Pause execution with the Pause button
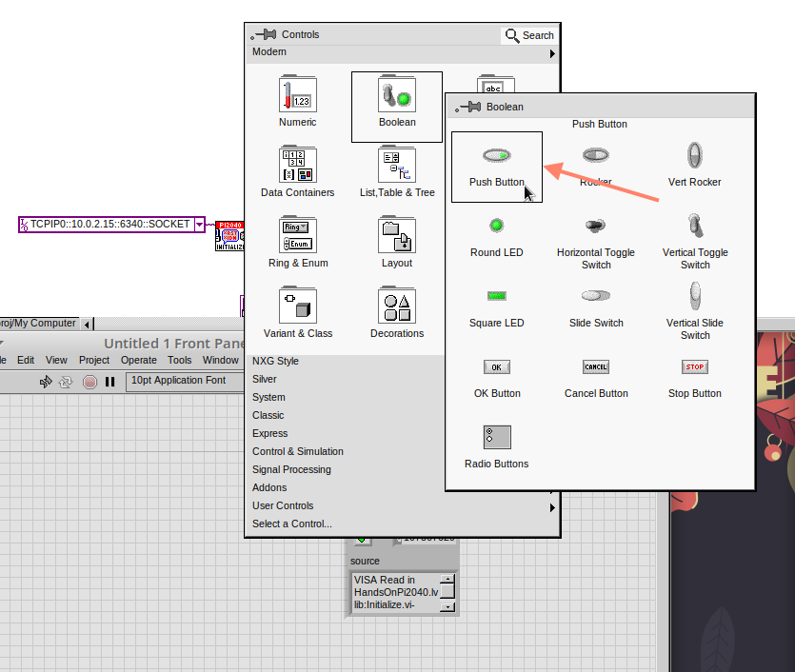 (110, 382)
